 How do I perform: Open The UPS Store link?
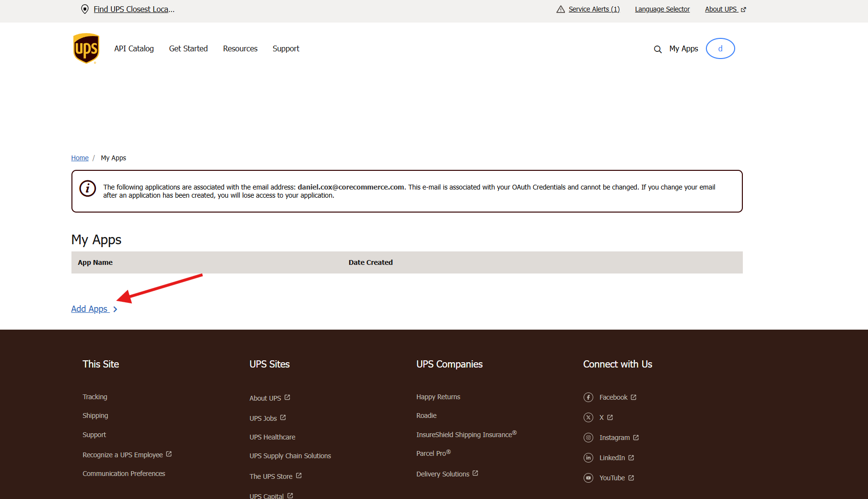(271, 476)
